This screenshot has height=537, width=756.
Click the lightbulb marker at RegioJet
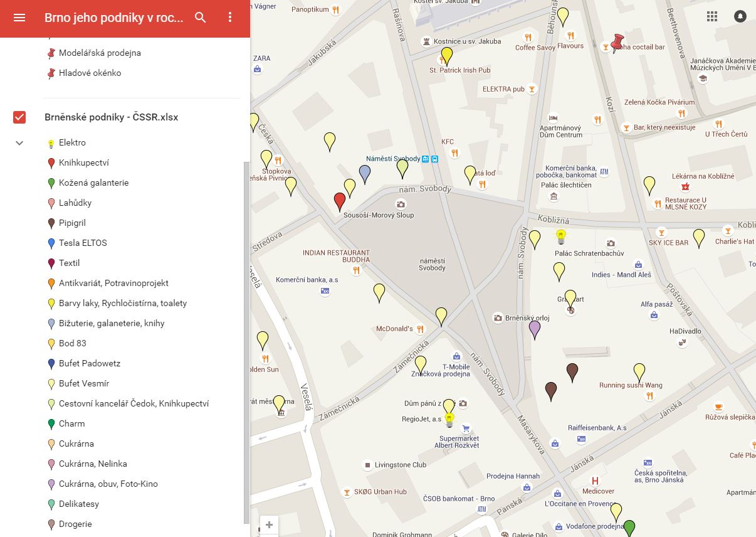click(449, 420)
